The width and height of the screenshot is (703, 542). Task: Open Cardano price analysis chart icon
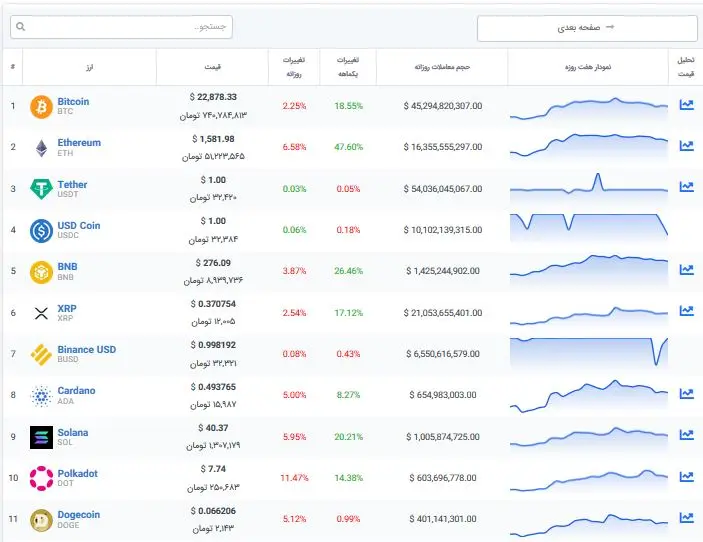tap(686, 393)
